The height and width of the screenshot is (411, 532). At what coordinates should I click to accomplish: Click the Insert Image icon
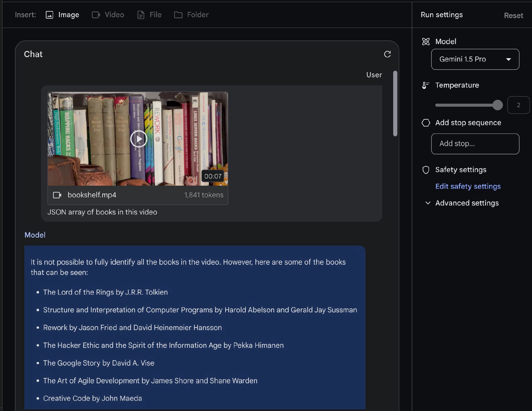click(x=49, y=15)
